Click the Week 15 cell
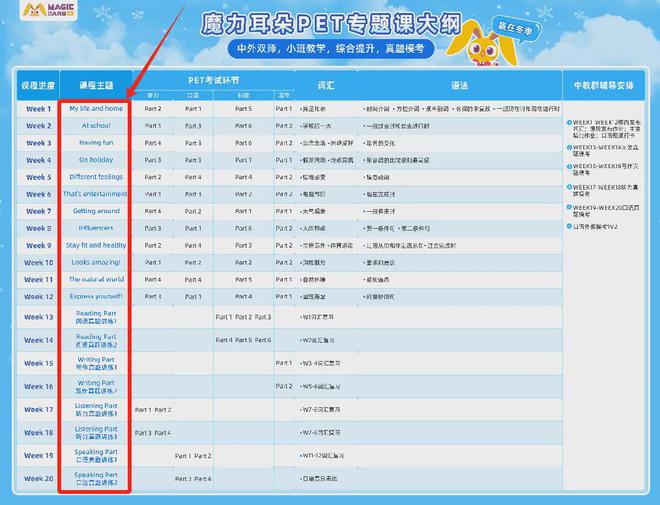Image resolution: width=660 pixels, height=505 pixels. 38,363
